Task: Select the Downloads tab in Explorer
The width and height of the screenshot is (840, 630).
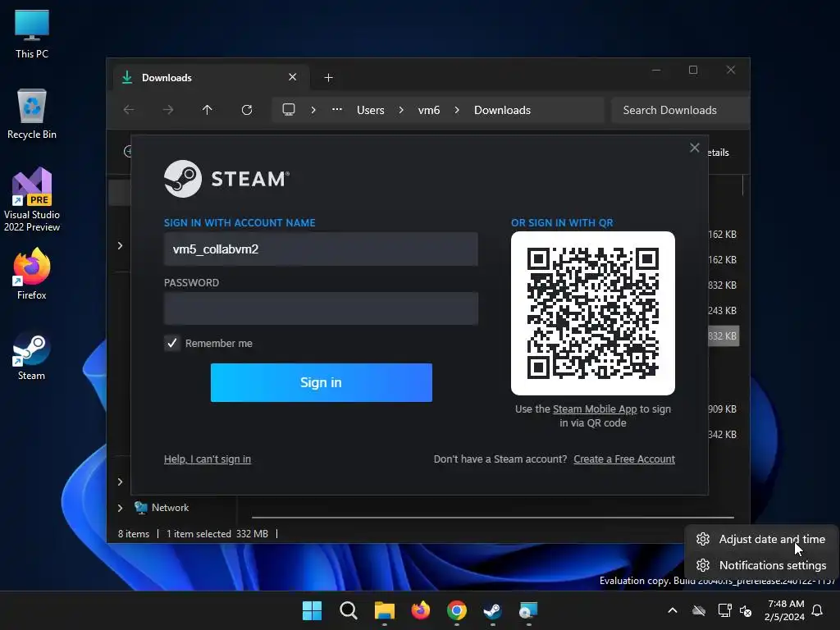Action: click(211, 78)
